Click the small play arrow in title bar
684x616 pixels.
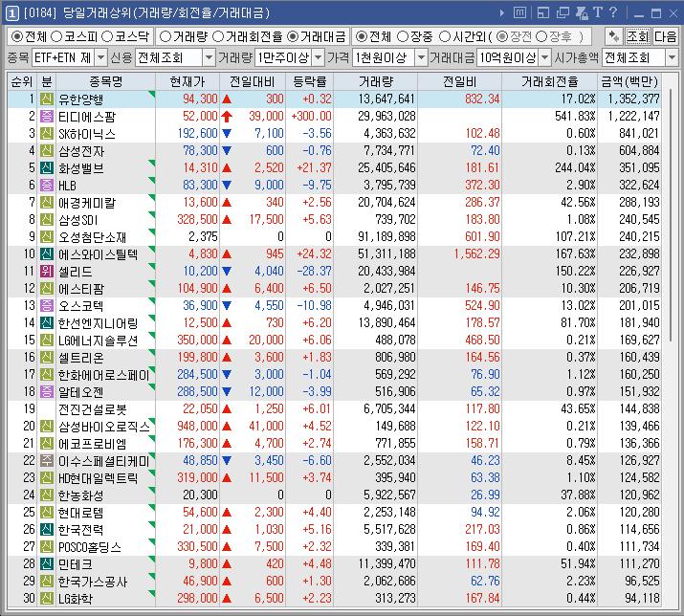(502, 13)
